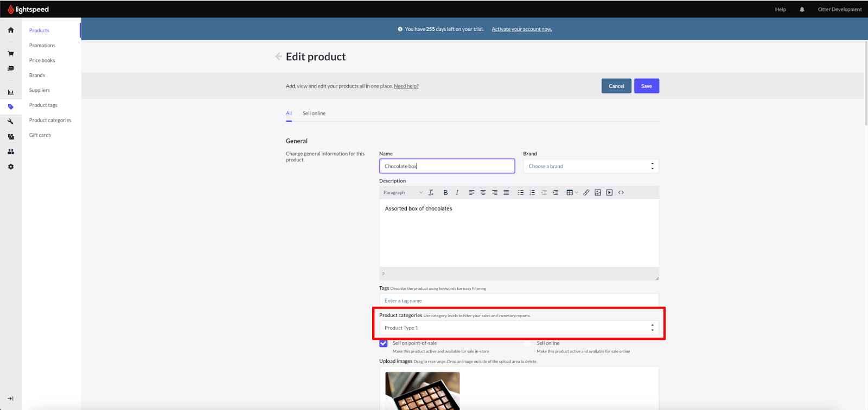Screen dimensions: 868x410
Task: Select the chocolate box image thumbnail
Action: pyautogui.click(x=423, y=390)
